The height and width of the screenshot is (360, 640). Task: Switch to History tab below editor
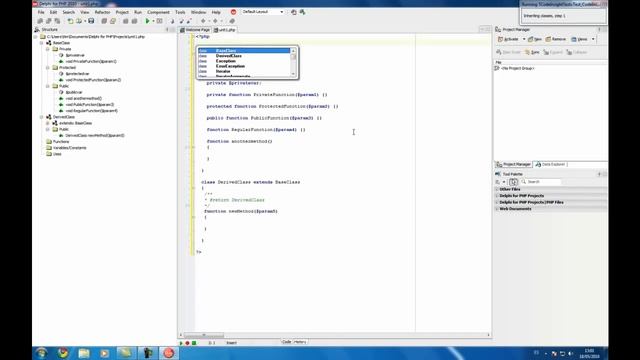pyautogui.click(x=300, y=342)
